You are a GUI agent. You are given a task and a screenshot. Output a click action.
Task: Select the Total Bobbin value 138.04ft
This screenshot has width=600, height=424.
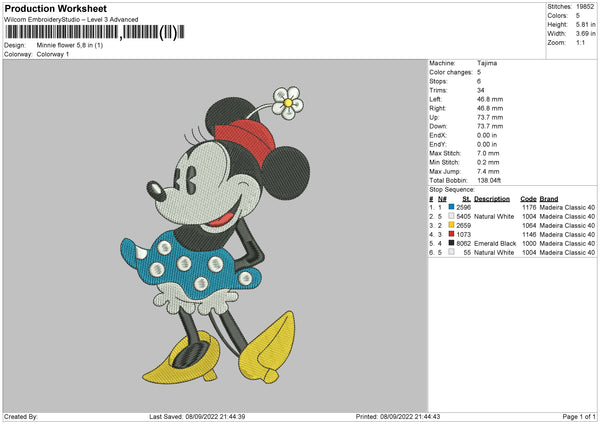(490, 180)
